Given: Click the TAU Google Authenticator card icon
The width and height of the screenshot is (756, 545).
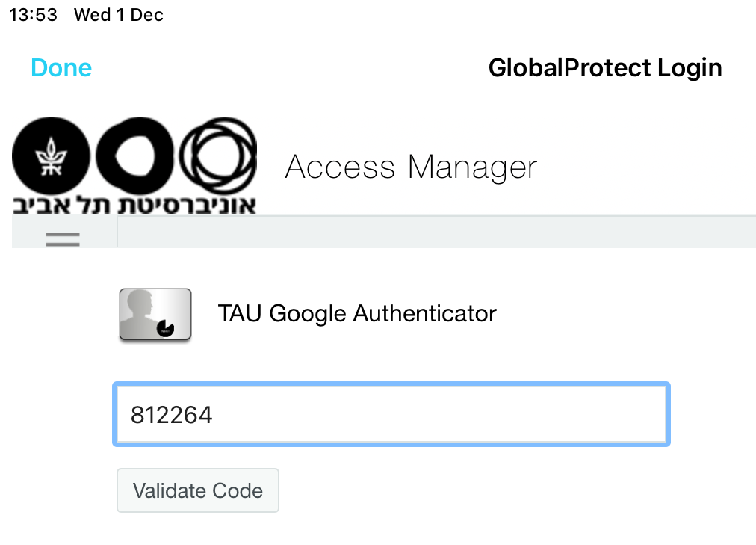Looking at the screenshot, I should (155, 315).
